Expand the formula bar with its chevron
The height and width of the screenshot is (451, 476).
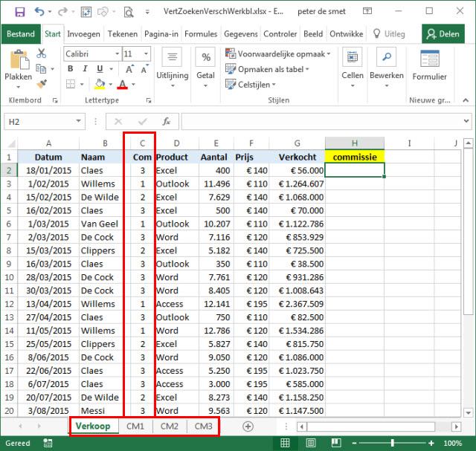466,121
